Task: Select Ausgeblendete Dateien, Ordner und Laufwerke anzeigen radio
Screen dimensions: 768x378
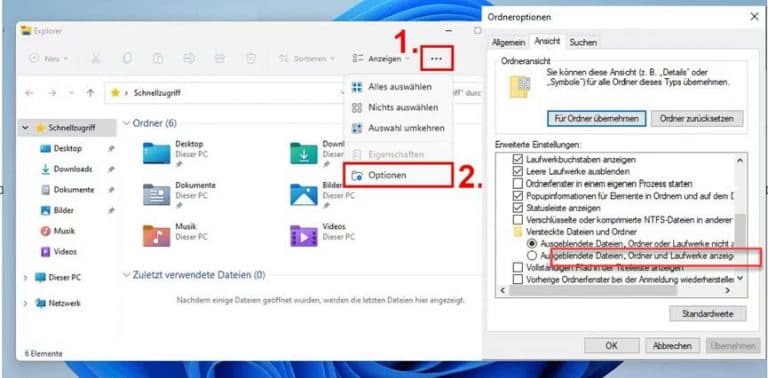Action: pos(532,256)
